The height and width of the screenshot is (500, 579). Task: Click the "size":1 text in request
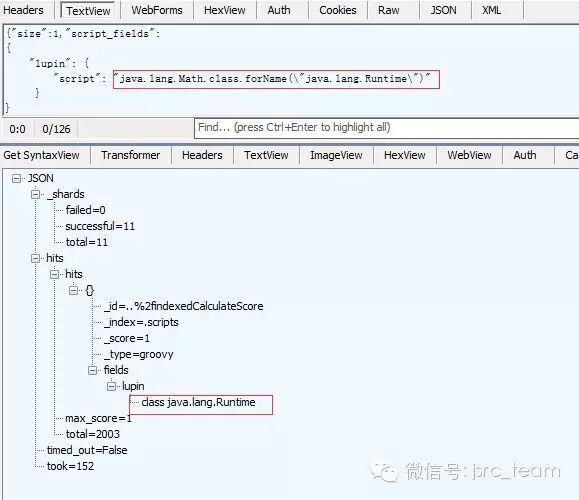pyautogui.click(x=35, y=34)
